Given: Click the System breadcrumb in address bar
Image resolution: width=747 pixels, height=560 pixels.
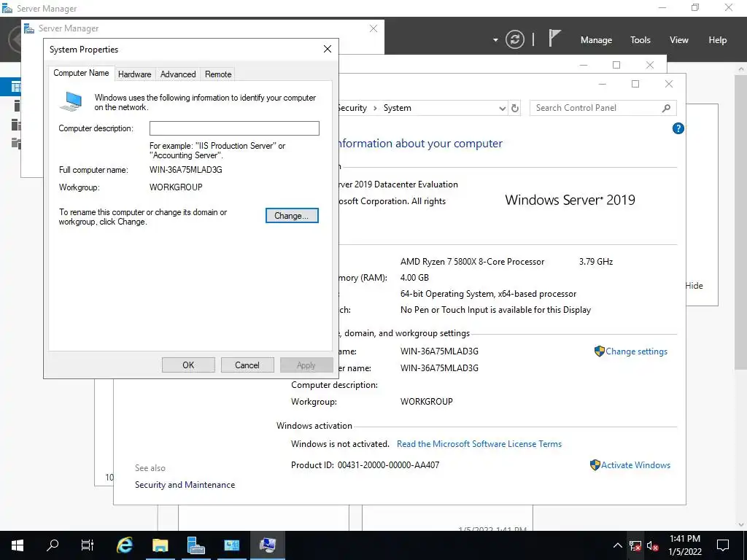Looking at the screenshot, I should click(398, 108).
